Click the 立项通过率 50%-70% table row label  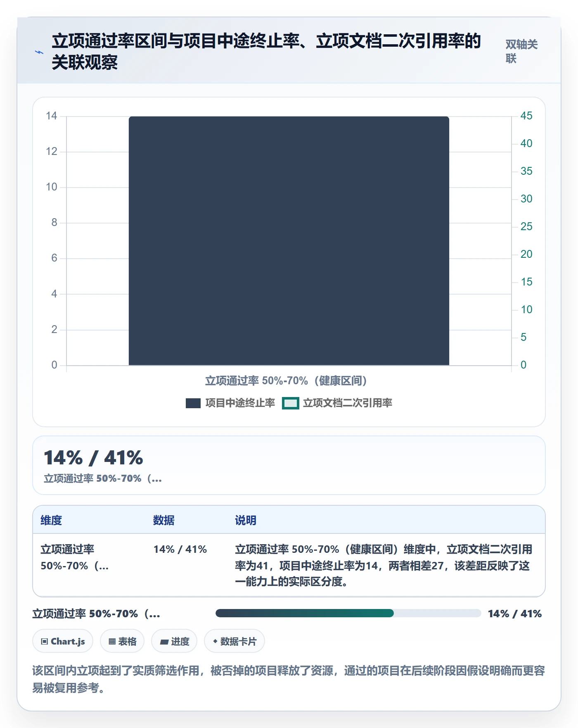[x=75, y=557]
